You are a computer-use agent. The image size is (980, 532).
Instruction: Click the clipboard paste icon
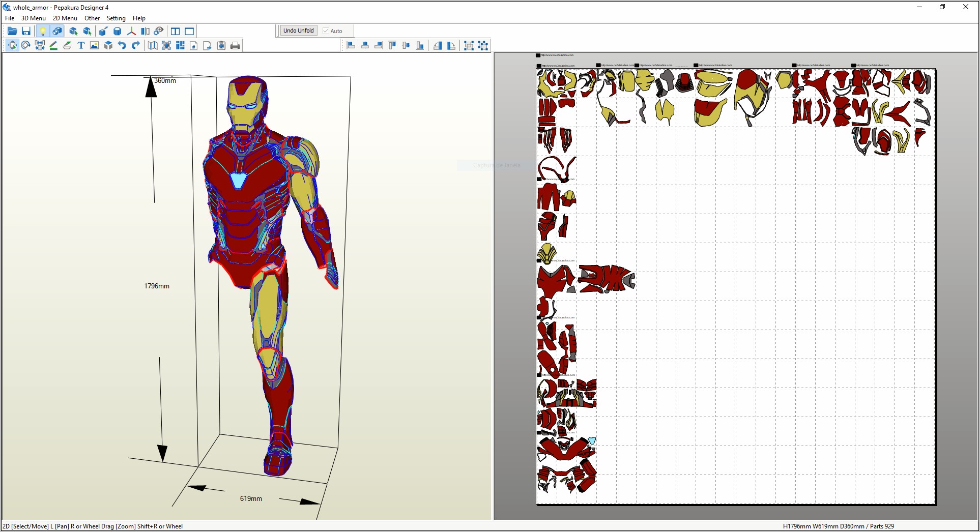221,46
